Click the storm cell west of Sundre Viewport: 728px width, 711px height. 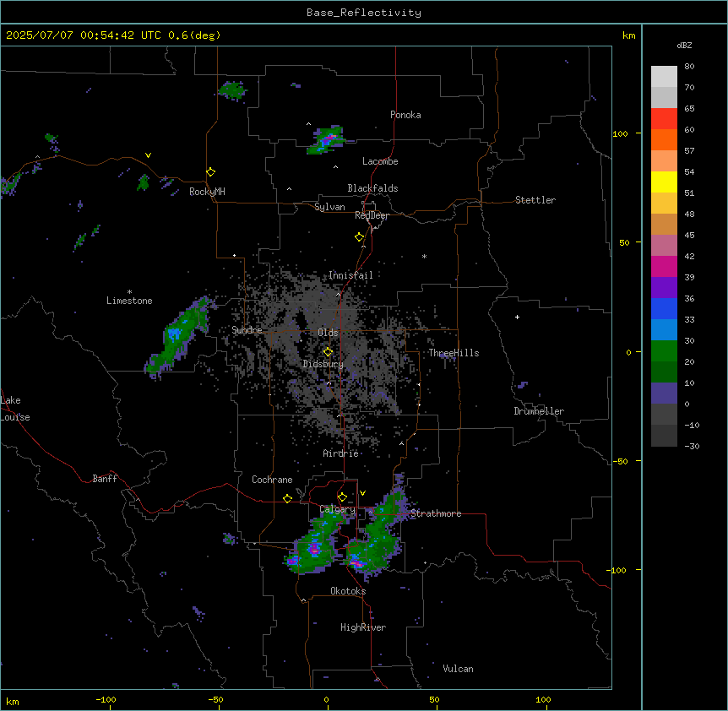(x=178, y=338)
